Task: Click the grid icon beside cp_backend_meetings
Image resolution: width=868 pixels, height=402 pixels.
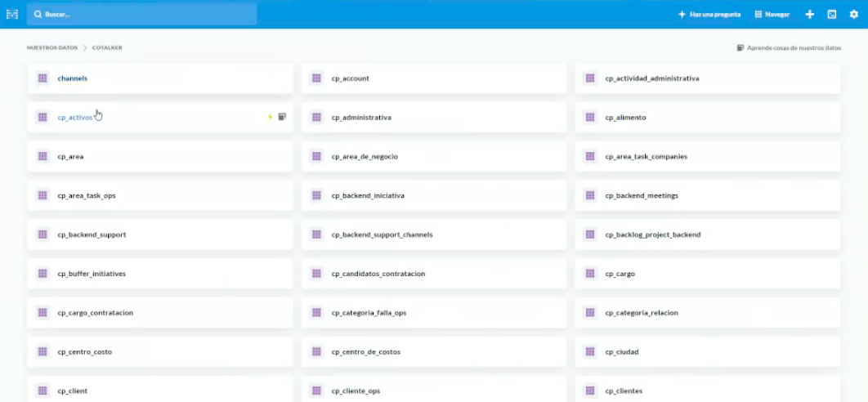Action: click(x=590, y=195)
